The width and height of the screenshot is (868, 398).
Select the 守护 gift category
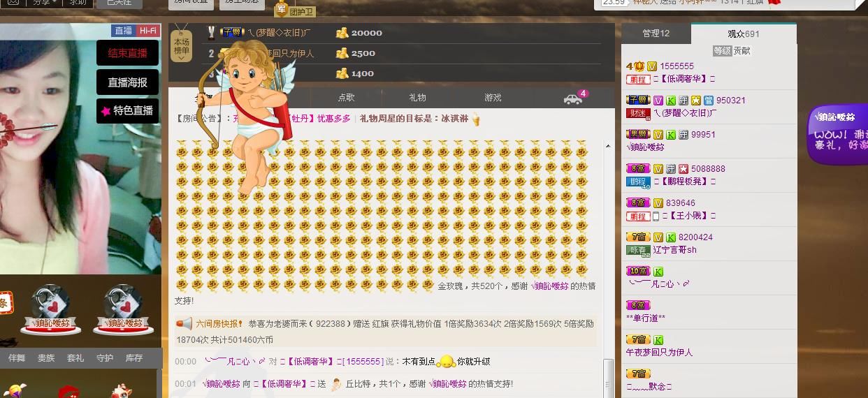point(105,358)
